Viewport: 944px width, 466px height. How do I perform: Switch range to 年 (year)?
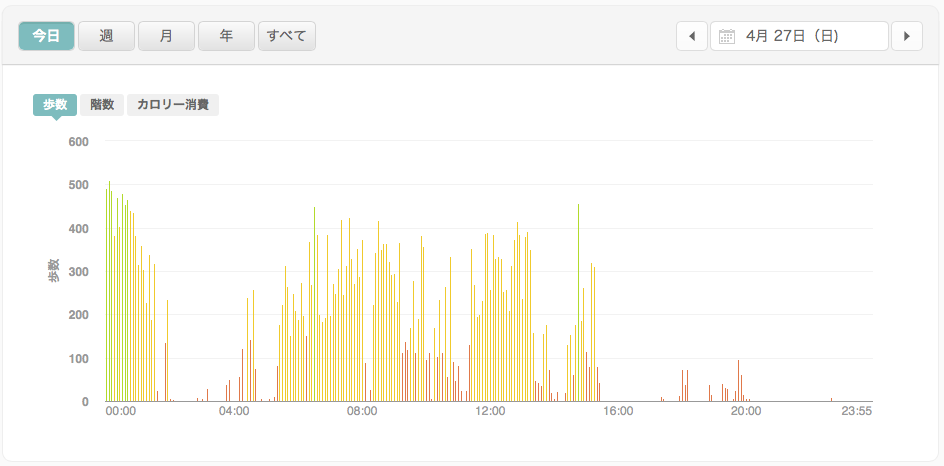click(x=226, y=36)
